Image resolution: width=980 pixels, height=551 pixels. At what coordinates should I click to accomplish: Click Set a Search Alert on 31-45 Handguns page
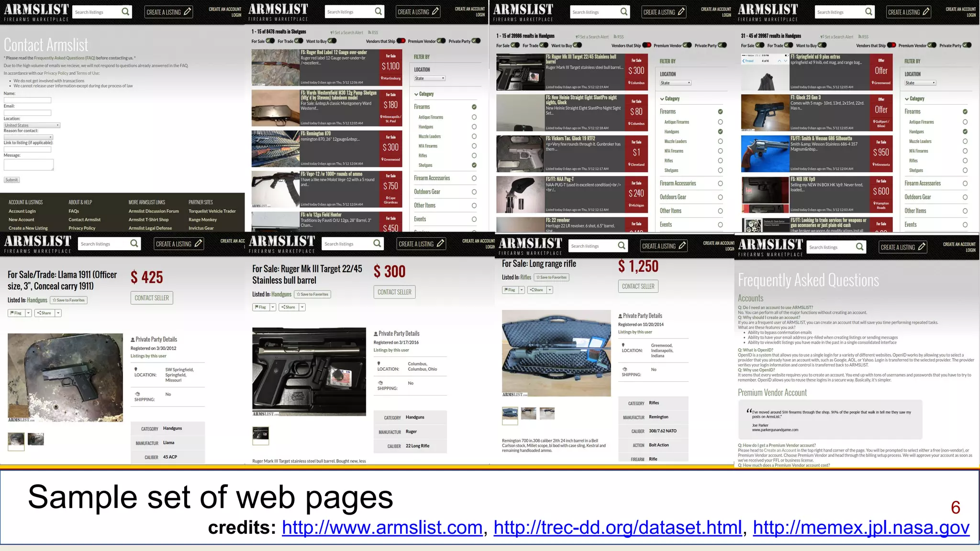(836, 37)
